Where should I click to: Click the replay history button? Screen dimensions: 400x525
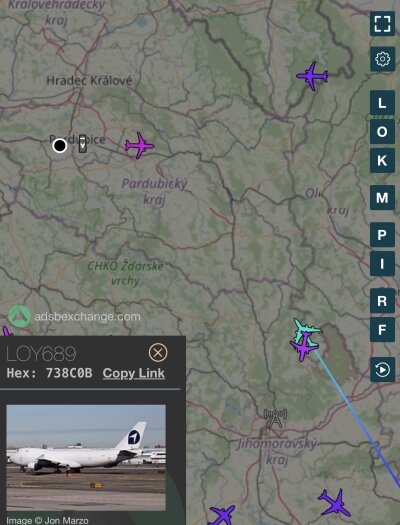(382, 370)
